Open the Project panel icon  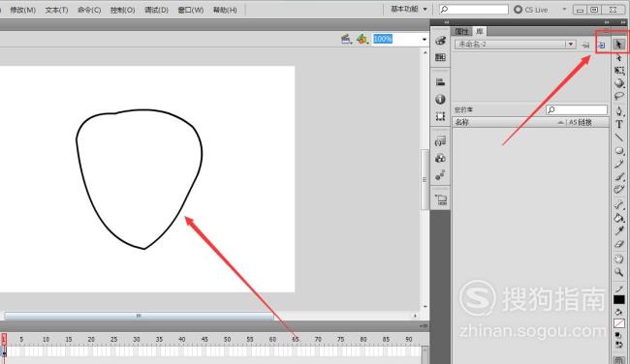[x=440, y=199]
